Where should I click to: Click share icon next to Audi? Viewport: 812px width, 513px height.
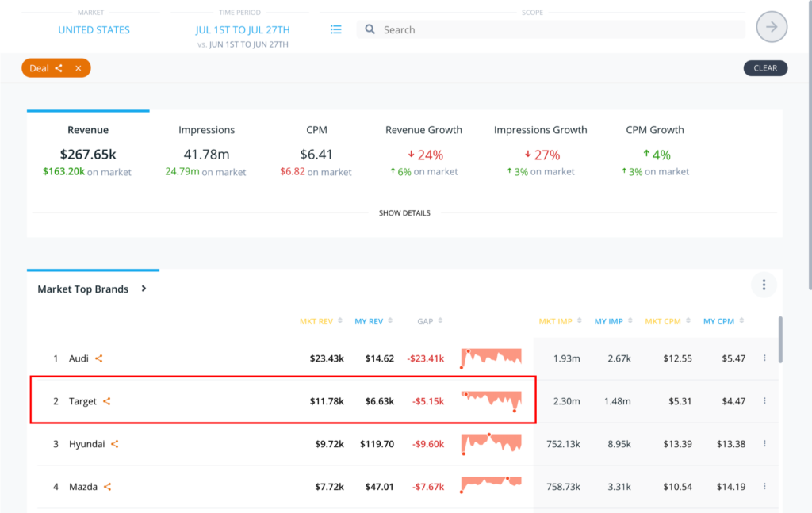point(99,358)
